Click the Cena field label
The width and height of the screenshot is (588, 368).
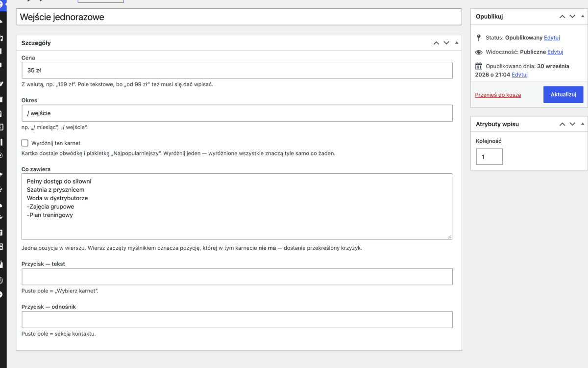(28, 58)
